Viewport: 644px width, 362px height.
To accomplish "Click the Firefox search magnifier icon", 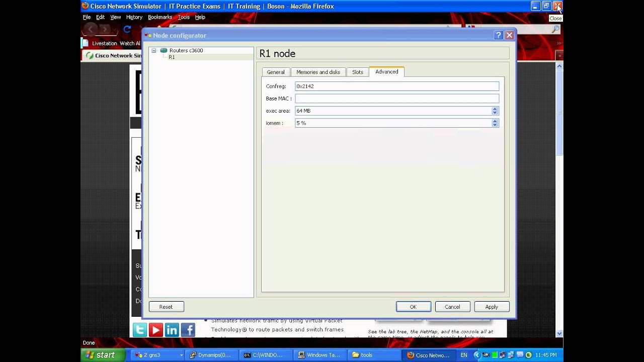I will pos(555,30).
